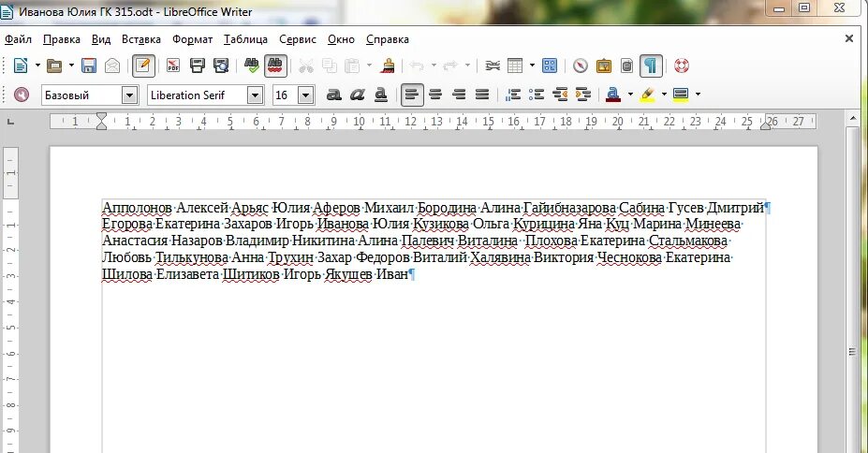Toggle bulleted list on
Viewport: 868px width, 453px height.
pos(537,95)
